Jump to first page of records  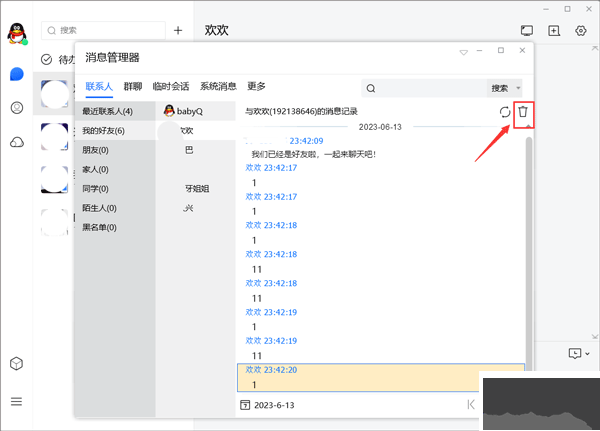(471, 405)
